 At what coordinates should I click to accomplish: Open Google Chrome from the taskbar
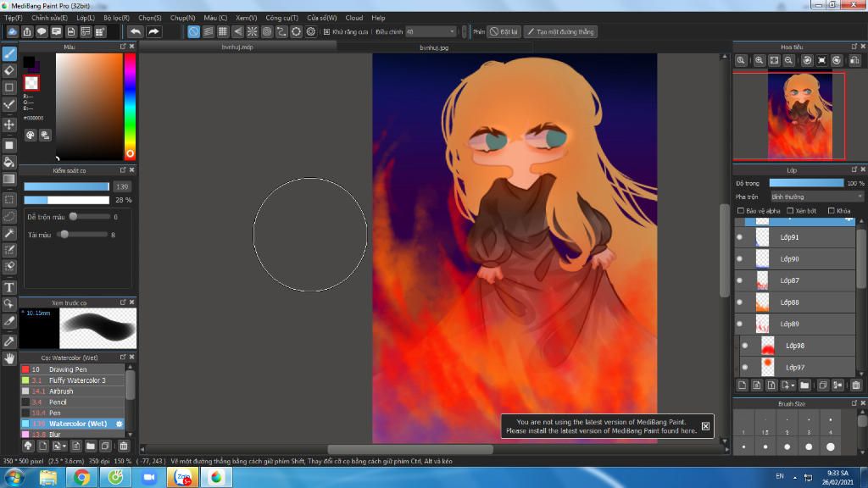pyautogui.click(x=81, y=477)
